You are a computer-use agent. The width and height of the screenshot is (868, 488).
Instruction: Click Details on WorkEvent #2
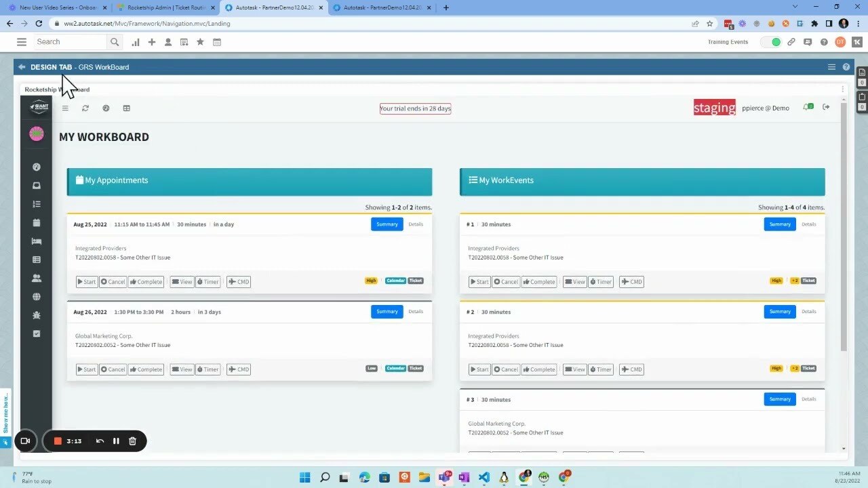[x=809, y=312]
